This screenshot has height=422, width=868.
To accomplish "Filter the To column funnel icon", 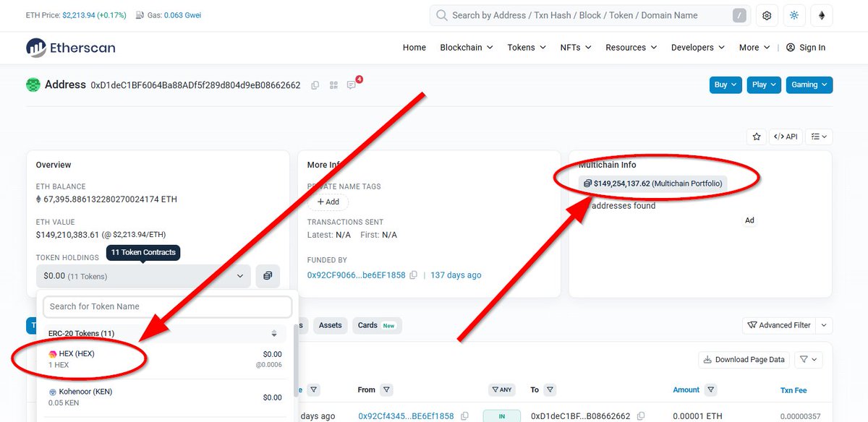I will tap(550, 390).
